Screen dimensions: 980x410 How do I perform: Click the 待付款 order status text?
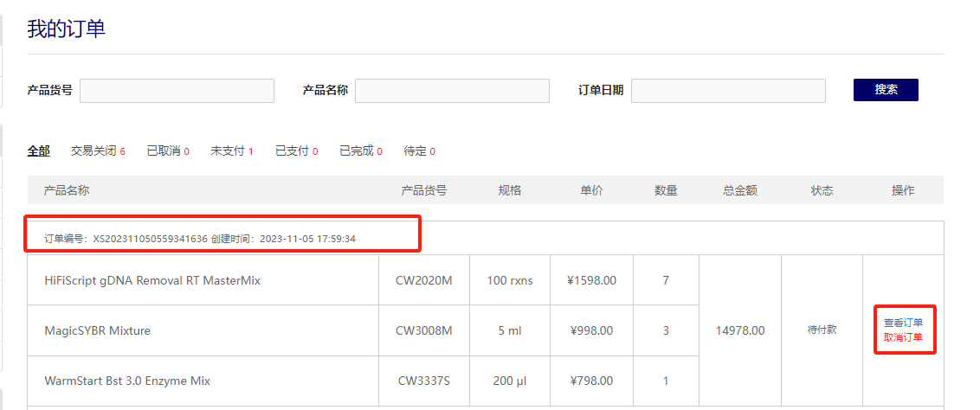822,330
